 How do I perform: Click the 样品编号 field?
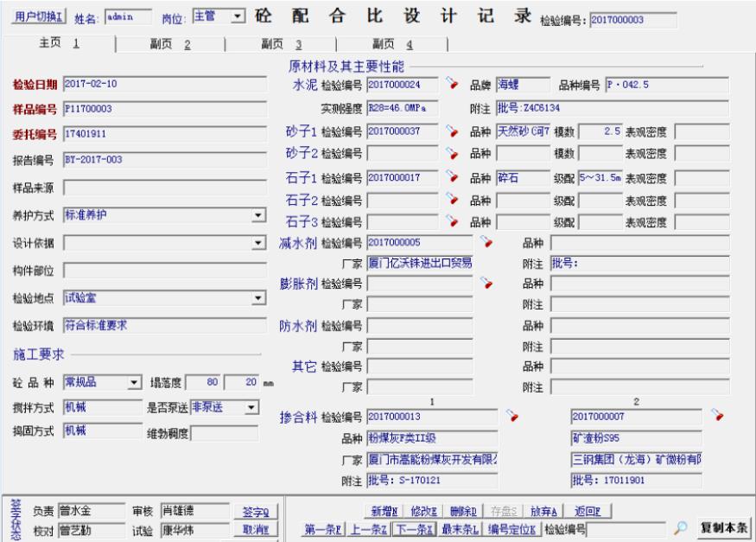click(x=165, y=109)
